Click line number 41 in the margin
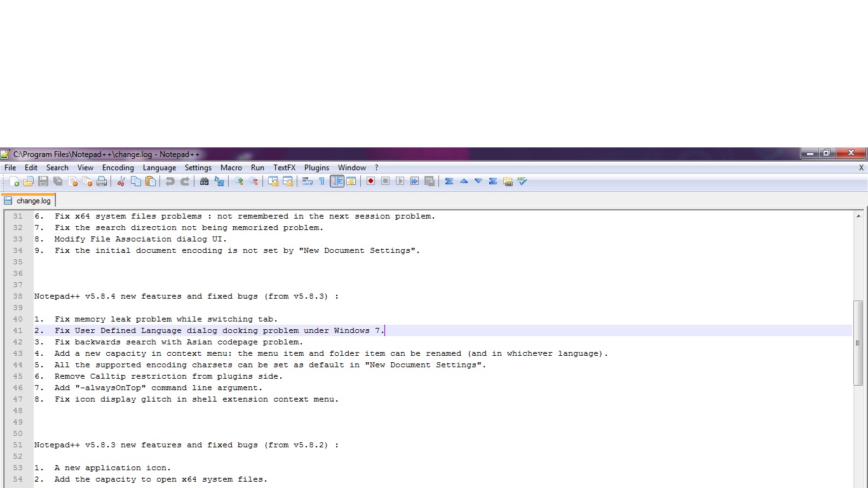The height and width of the screenshot is (488, 868). [18, 330]
